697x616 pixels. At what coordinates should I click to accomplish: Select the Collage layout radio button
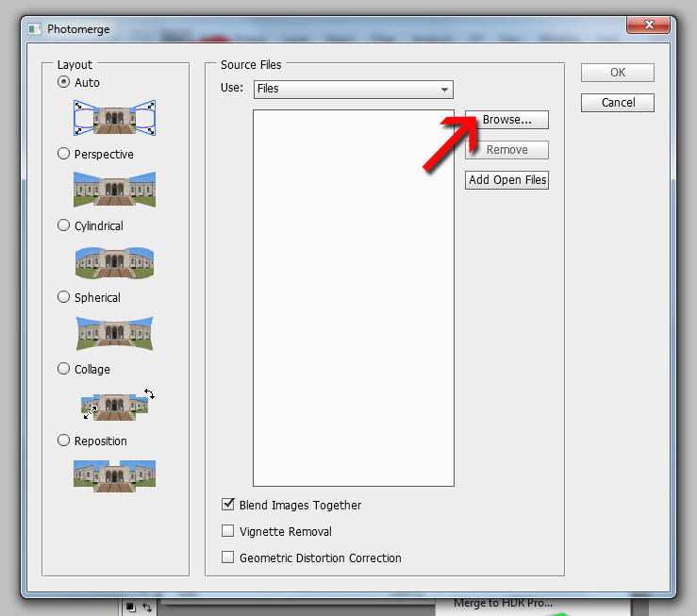[x=63, y=369]
